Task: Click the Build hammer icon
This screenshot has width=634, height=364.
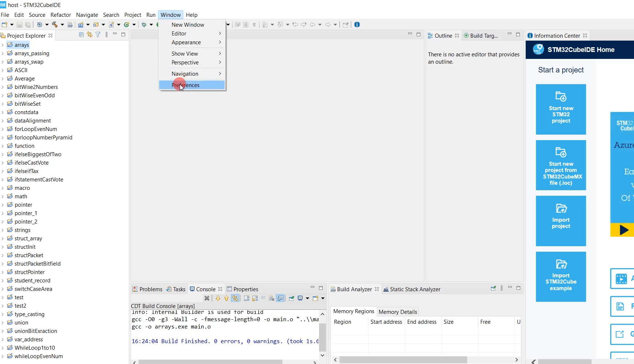Action: [55, 25]
